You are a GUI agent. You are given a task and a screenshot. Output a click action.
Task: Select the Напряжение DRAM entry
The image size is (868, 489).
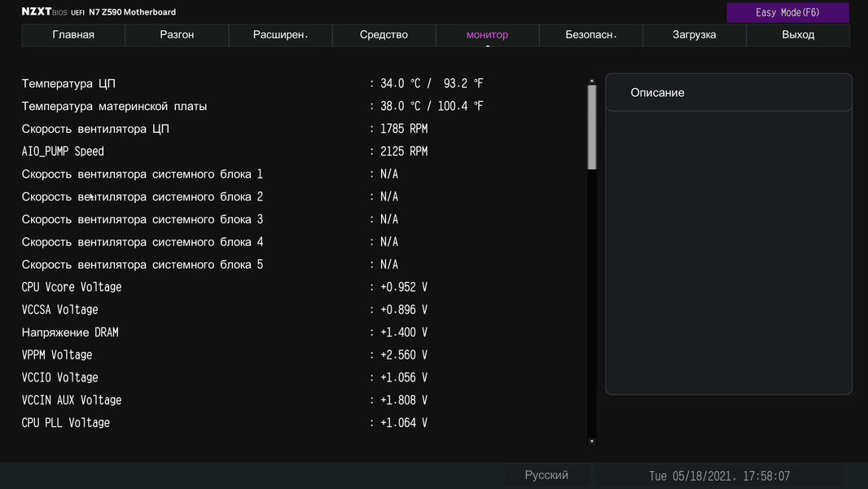[70, 333]
